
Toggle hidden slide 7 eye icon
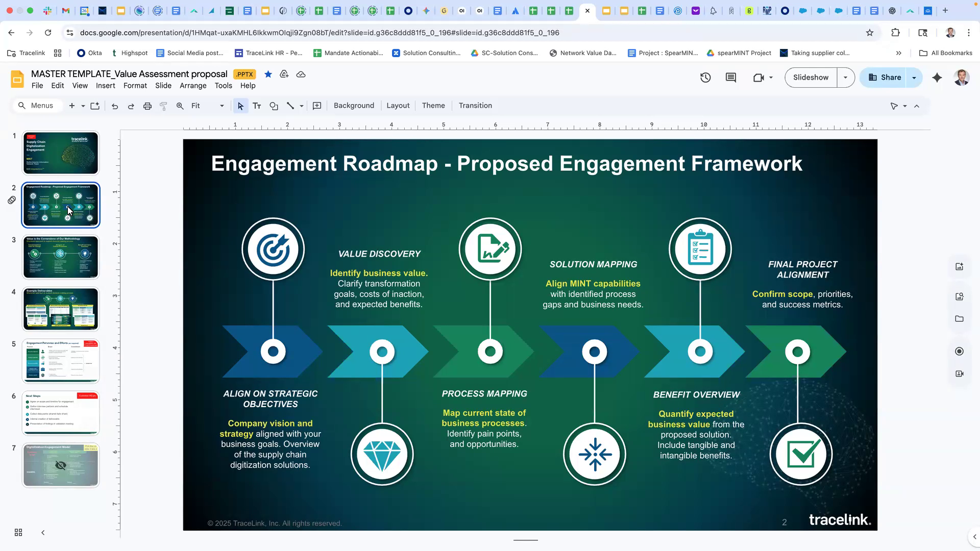coord(61,465)
